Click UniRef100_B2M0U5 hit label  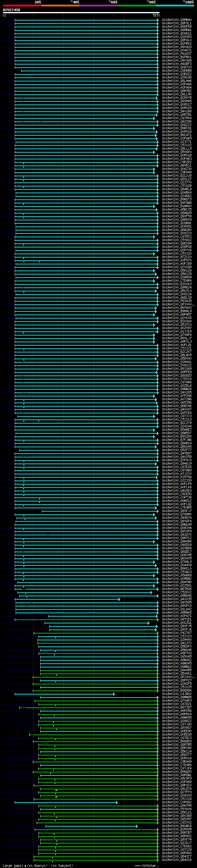pyautogui.click(x=177, y=829)
